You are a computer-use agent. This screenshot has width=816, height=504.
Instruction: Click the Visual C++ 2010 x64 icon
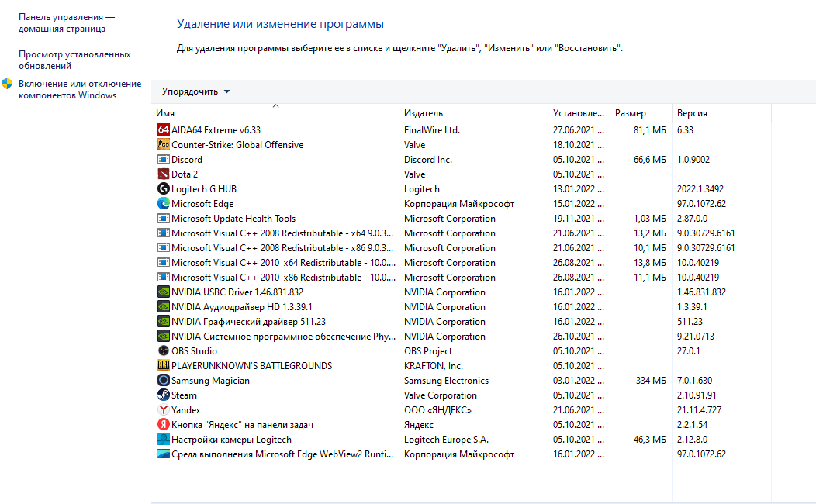(x=164, y=262)
